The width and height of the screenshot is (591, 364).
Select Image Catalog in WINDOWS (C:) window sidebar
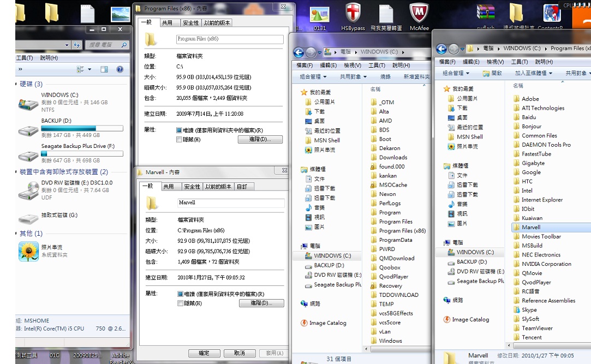324,323
